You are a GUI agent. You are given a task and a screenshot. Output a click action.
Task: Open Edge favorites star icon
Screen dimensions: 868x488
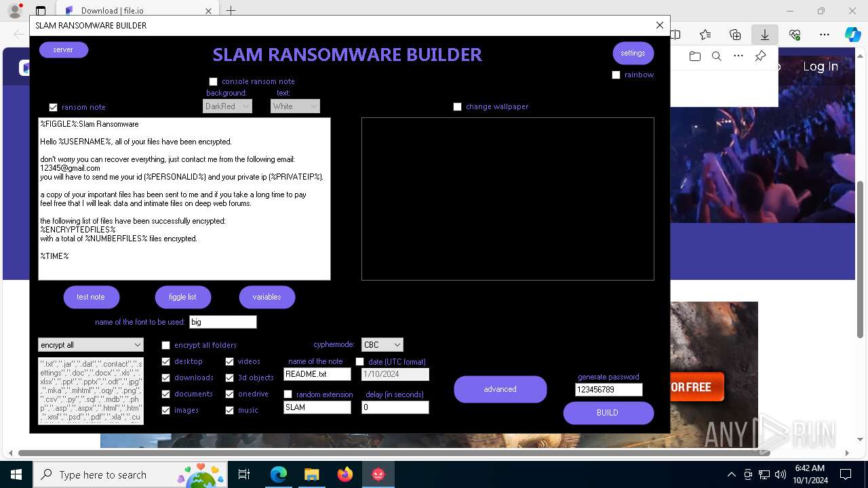pyautogui.click(x=705, y=35)
